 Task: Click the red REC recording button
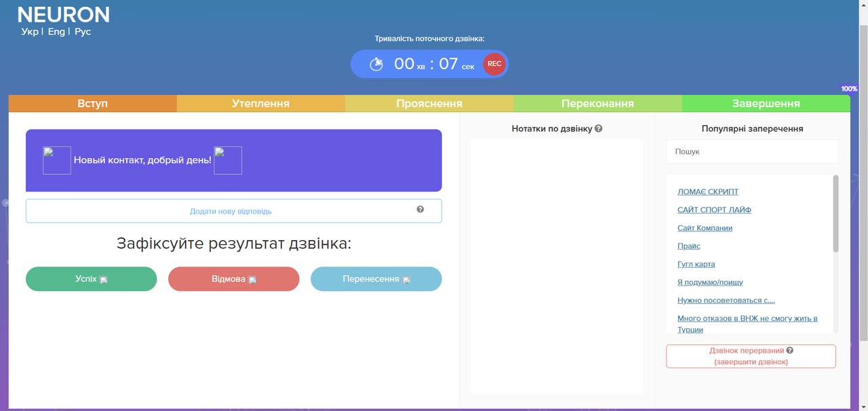[494, 64]
